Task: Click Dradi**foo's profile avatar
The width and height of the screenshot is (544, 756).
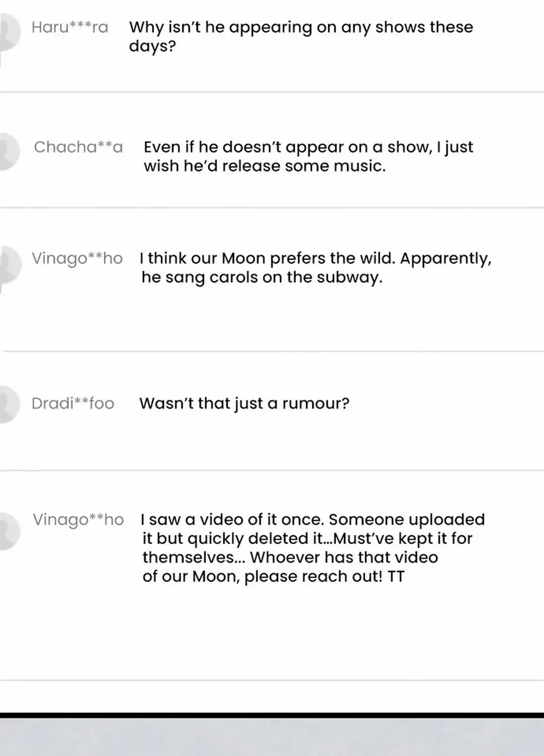Action: click(x=9, y=404)
